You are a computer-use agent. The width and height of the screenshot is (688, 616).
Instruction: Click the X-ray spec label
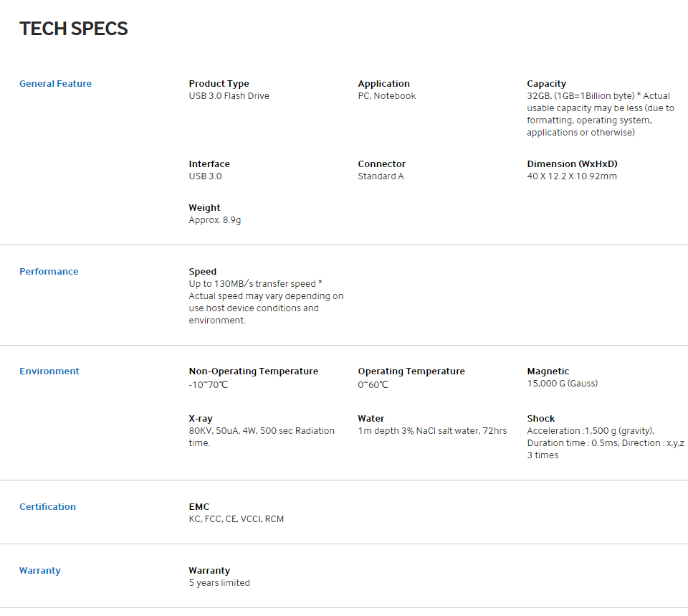tap(201, 419)
